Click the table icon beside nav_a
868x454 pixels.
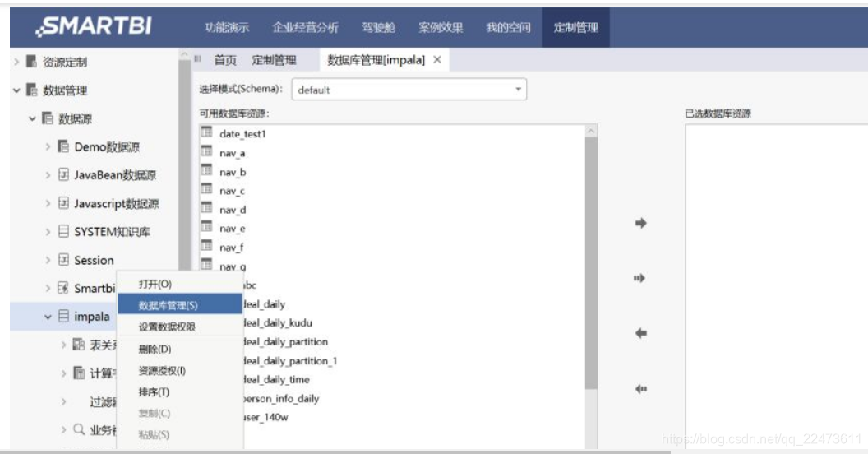tap(206, 151)
